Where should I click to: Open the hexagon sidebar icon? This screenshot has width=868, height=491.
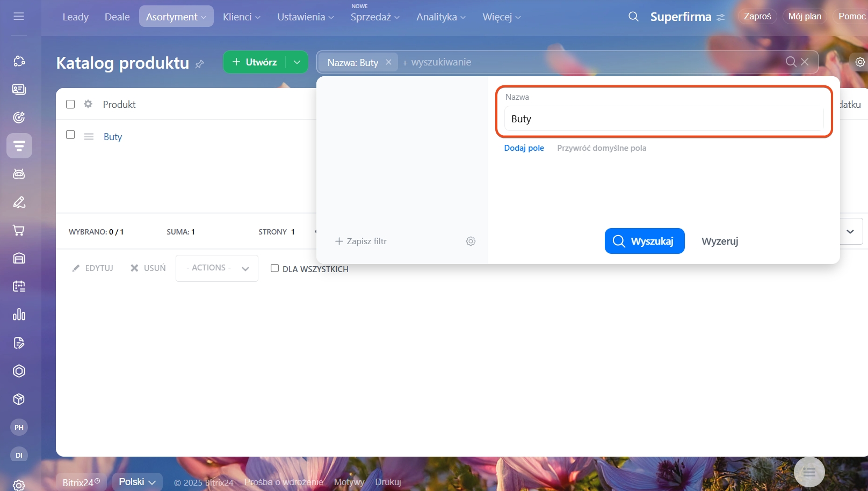point(19,371)
